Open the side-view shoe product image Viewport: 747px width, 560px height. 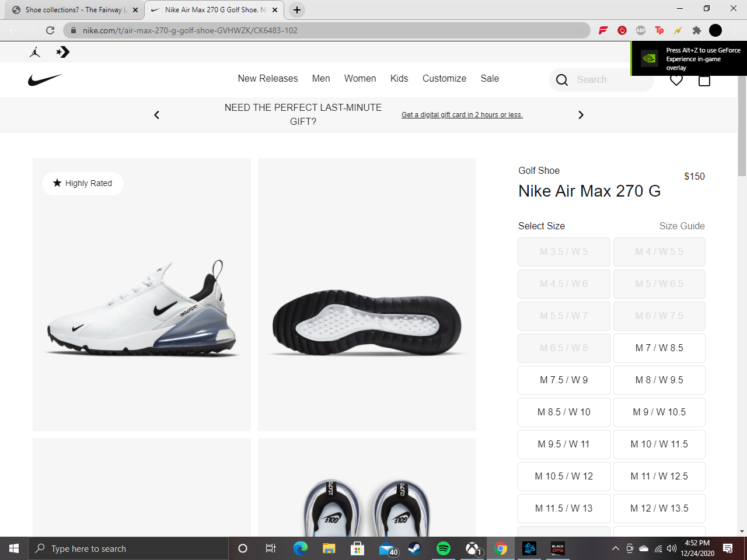click(x=142, y=295)
